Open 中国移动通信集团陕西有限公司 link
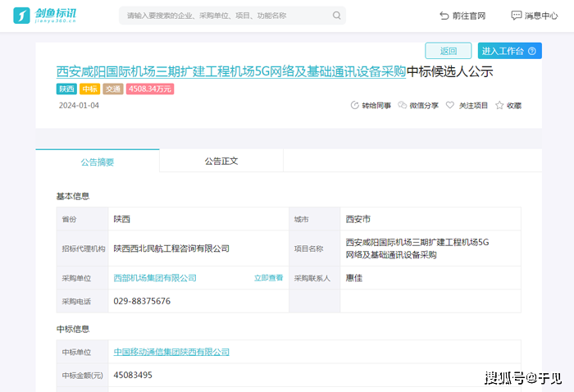 click(x=171, y=352)
